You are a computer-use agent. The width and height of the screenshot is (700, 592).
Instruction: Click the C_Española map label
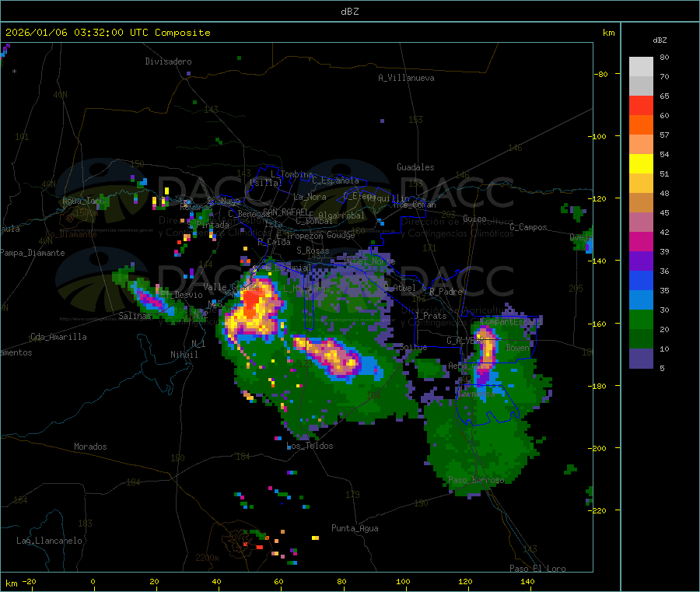point(335,180)
